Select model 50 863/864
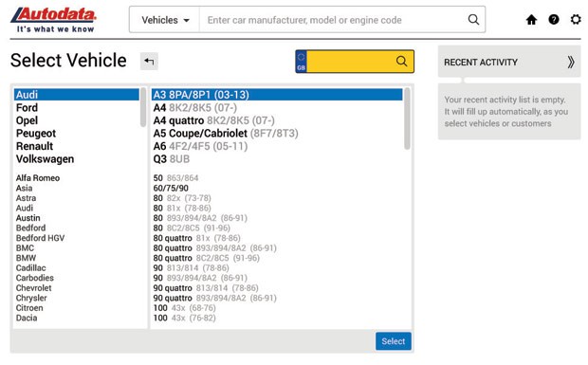Screen dimensions: 588x365 tap(175, 178)
